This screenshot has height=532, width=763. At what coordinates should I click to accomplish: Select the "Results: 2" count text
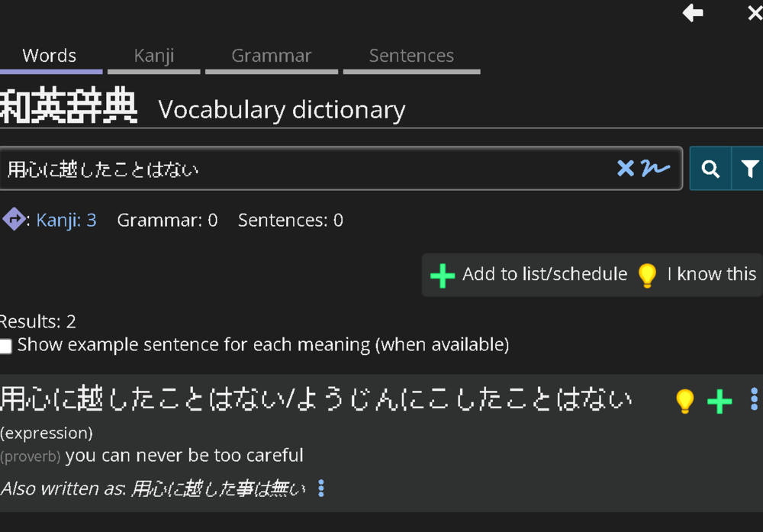(x=37, y=322)
